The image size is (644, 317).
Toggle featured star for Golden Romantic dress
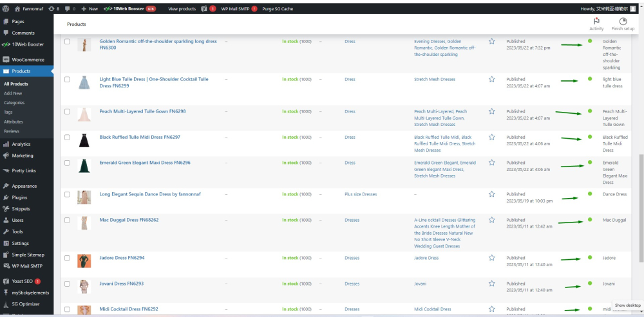coord(492,41)
